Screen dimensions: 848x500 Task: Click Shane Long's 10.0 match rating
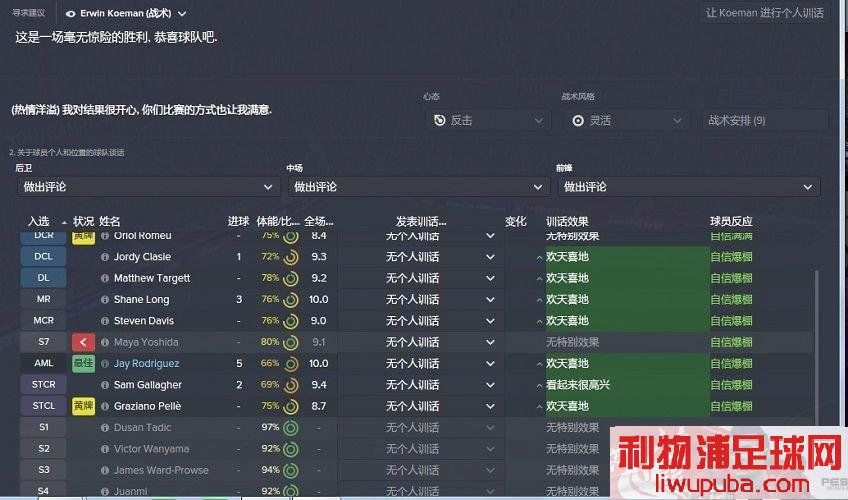click(319, 299)
